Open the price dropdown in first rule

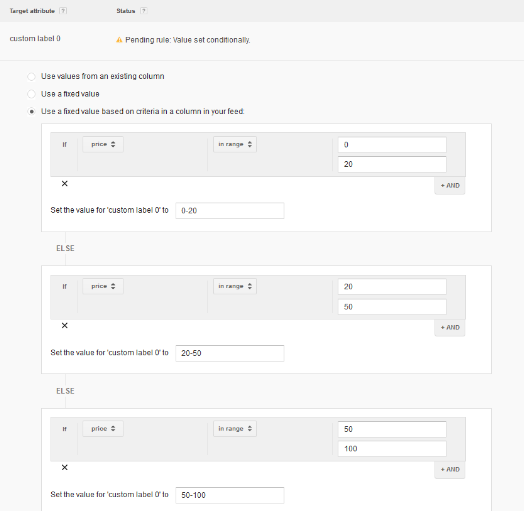[x=103, y=144]
